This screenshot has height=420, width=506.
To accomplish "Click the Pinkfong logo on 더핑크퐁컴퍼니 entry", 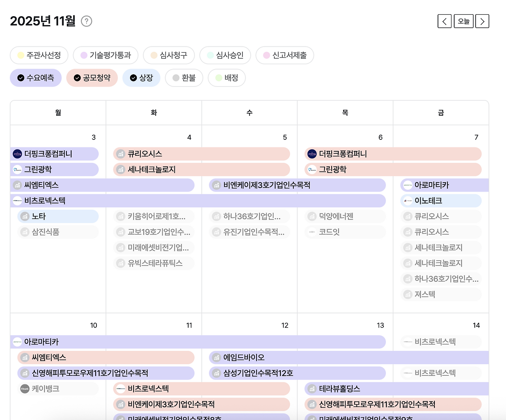I will [x=17, y=154].
